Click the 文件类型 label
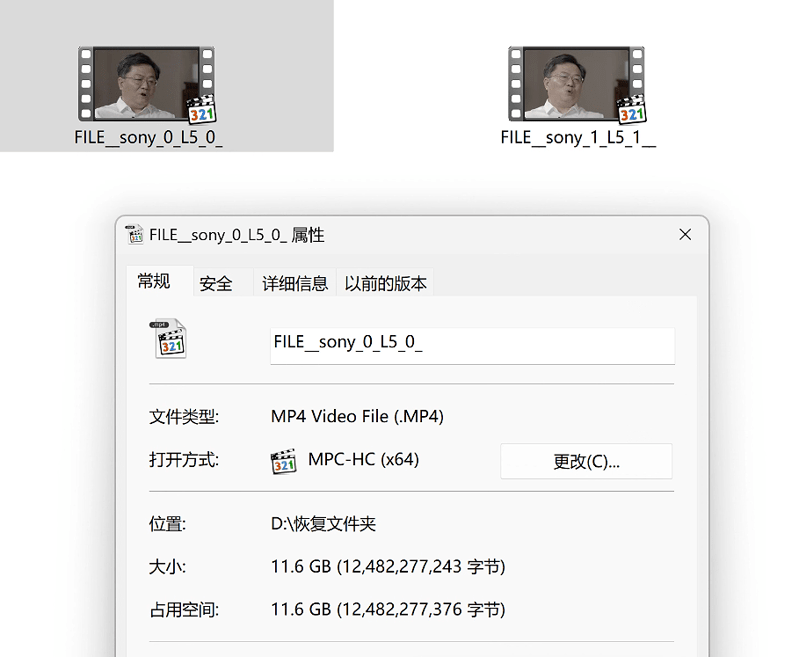Viewport: 799px width, 657px height. pyautogui.click(x=183, y=417)
